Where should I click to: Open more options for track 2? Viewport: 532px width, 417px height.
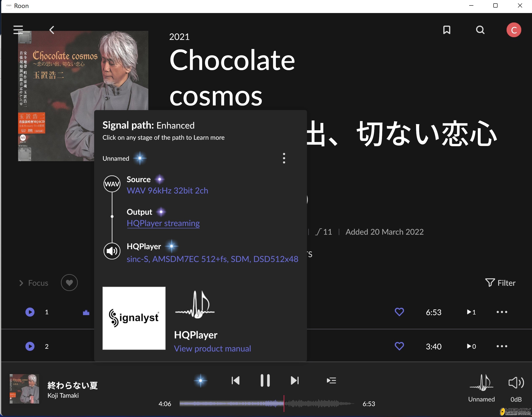click(x=502, y=346)
